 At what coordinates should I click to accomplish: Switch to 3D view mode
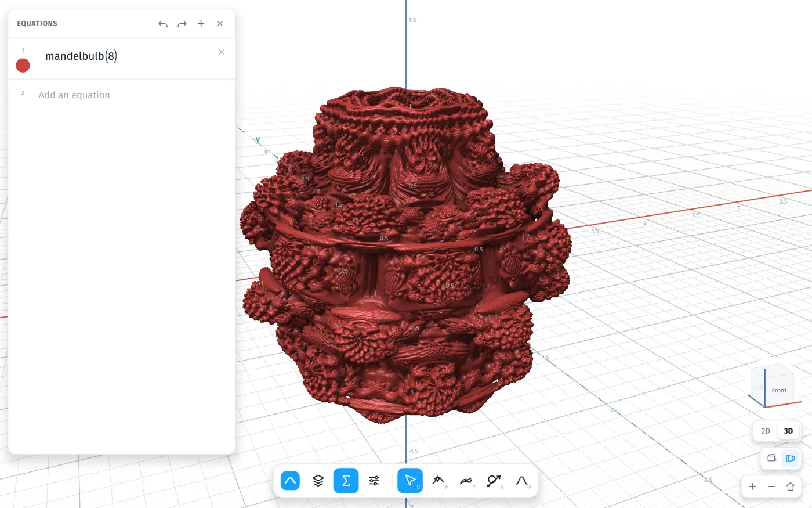tap(788, 431)
